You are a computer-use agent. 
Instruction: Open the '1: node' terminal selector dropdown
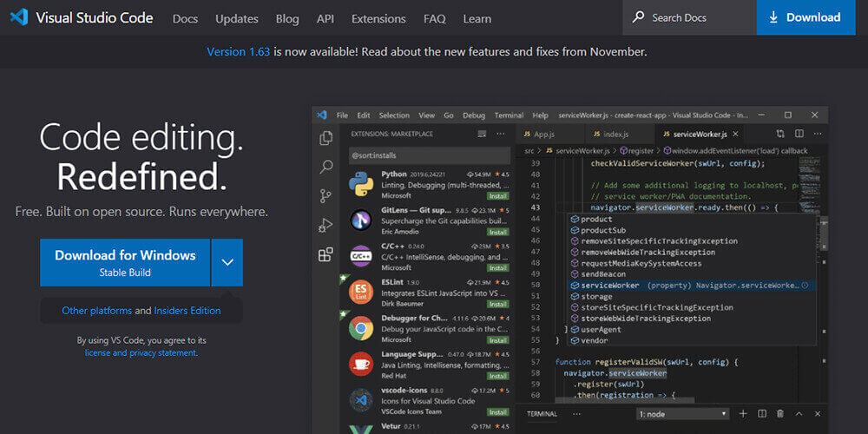[683, 414]
